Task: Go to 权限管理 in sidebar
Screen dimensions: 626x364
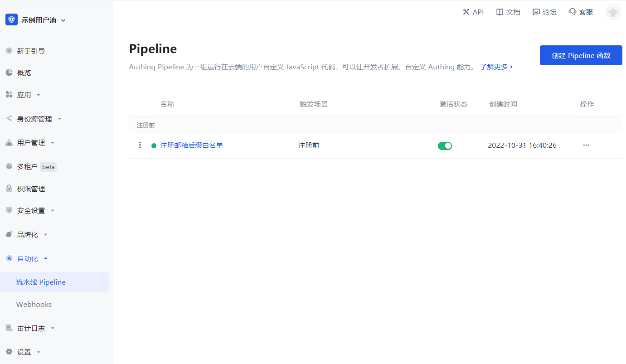Action: [31, 189]
